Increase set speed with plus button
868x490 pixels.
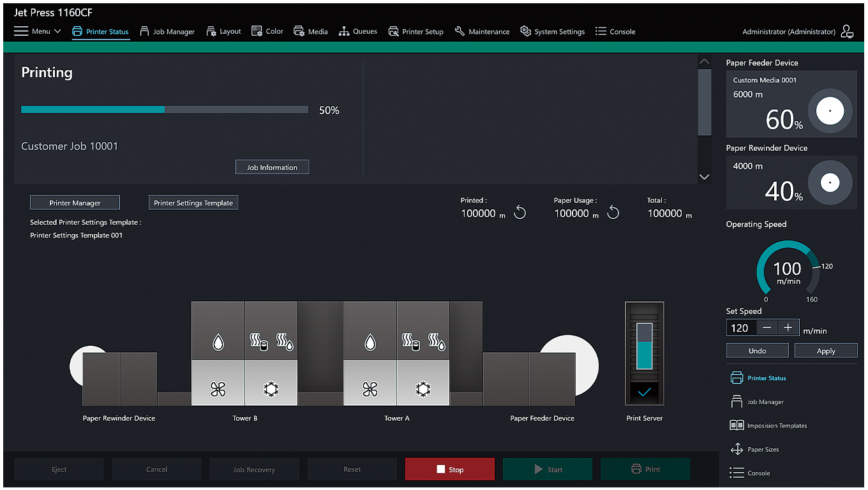pyautogui.click(x=788, y=327)
